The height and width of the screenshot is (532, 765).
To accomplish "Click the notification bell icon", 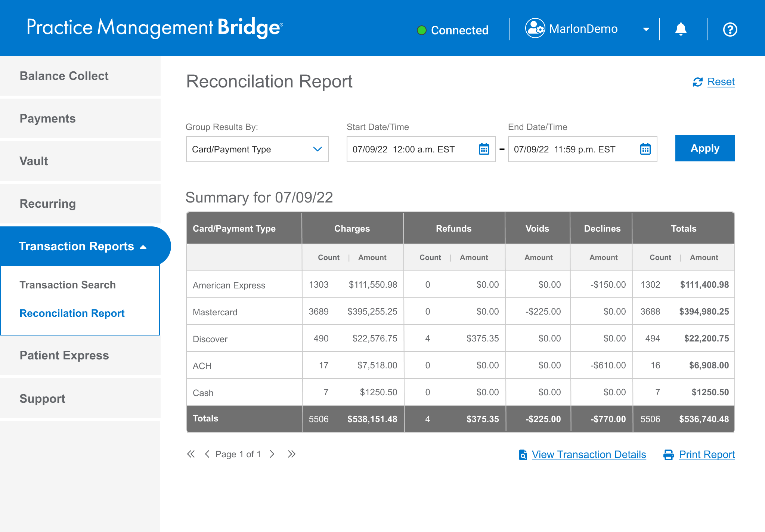I will tap(681, 29).
